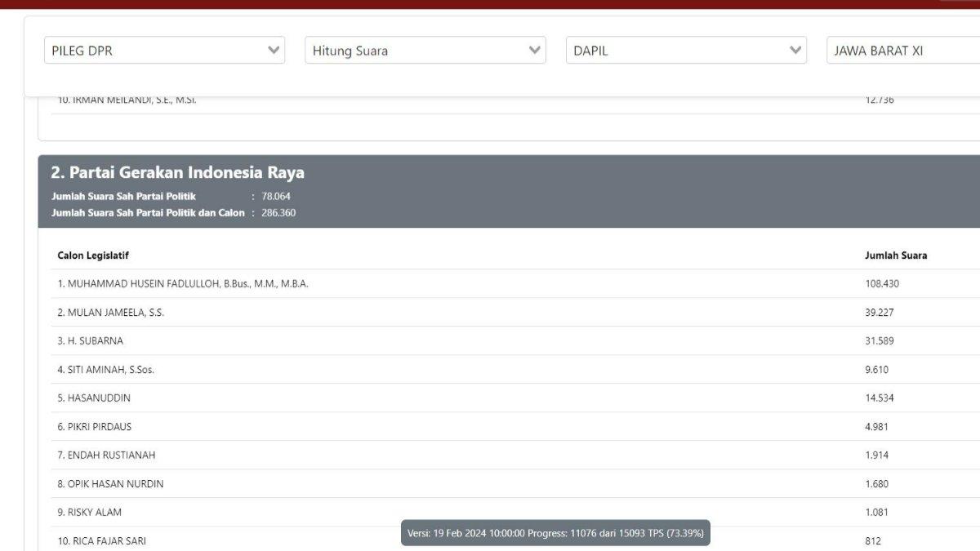This screenshot has height=551, width=980.
Task: Click vote count 108.430
Action: coord(882,283)
